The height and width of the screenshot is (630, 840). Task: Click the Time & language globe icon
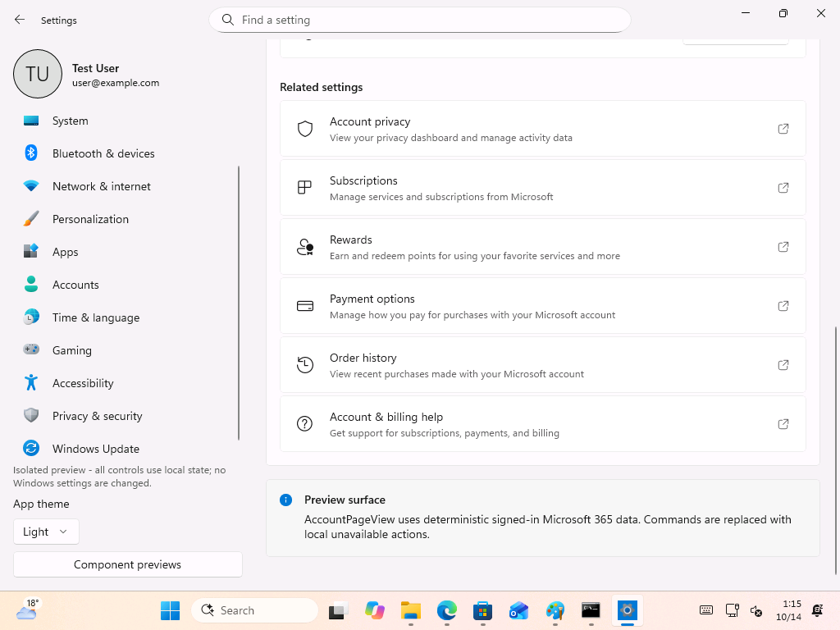click(31, 317)
